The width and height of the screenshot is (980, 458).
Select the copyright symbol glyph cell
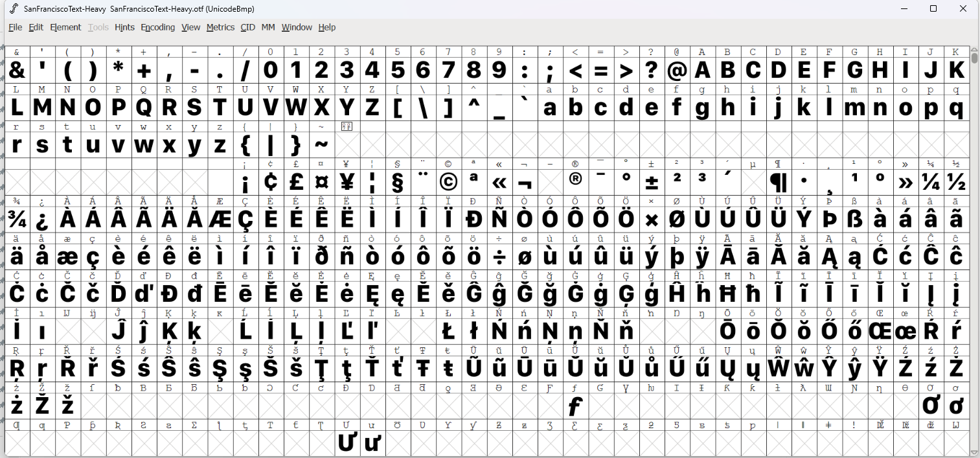448,182
